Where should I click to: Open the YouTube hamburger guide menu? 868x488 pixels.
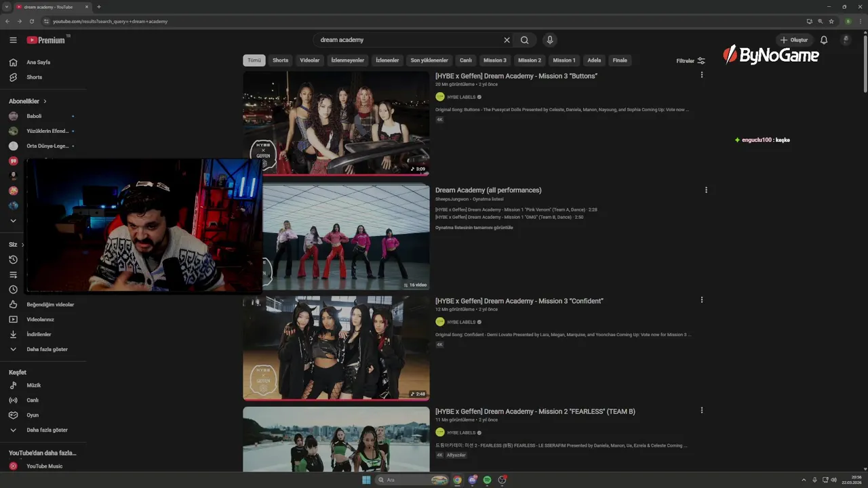(13, 40)
